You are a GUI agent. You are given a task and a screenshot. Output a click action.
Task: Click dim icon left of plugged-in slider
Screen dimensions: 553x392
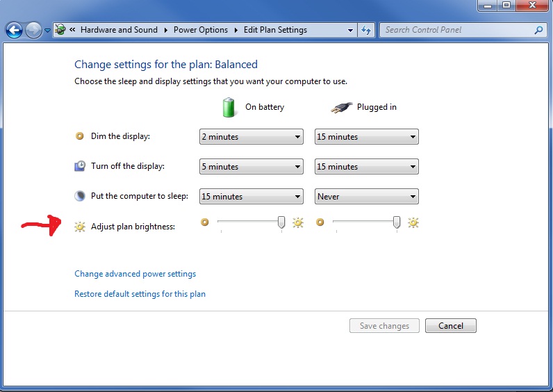(320, 222)
